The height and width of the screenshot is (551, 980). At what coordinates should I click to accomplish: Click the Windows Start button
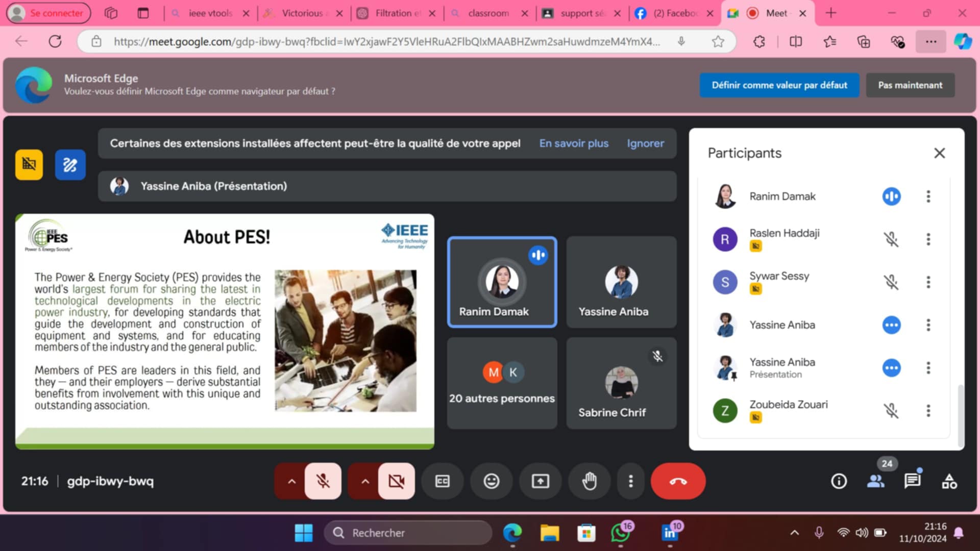(304, 533)
